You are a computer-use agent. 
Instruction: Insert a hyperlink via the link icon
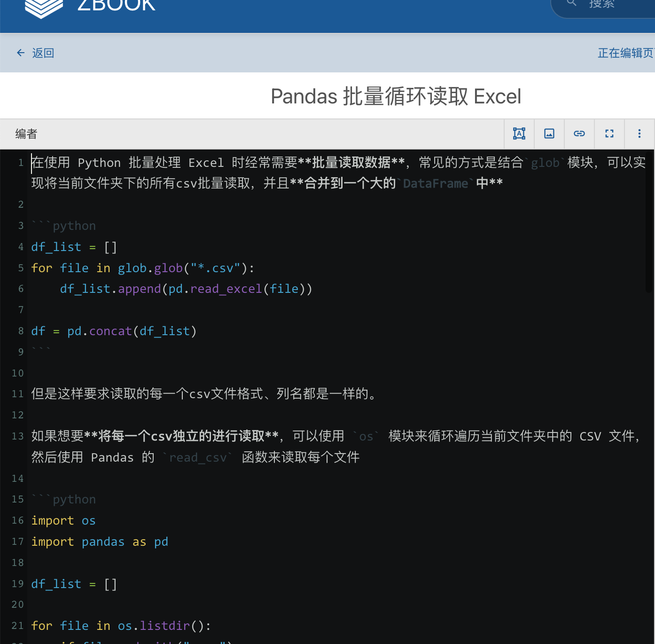pos(579,134)
